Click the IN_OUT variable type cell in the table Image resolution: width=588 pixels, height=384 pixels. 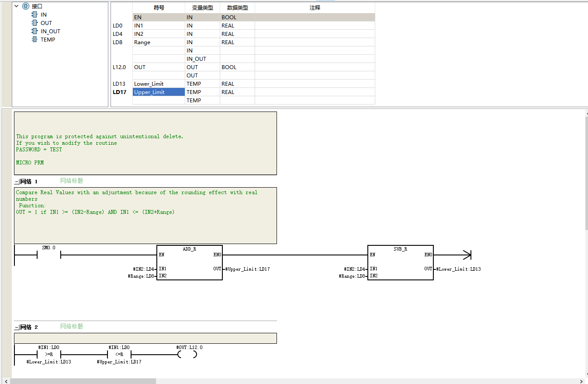pyautogui.click(x=202, y=59)
